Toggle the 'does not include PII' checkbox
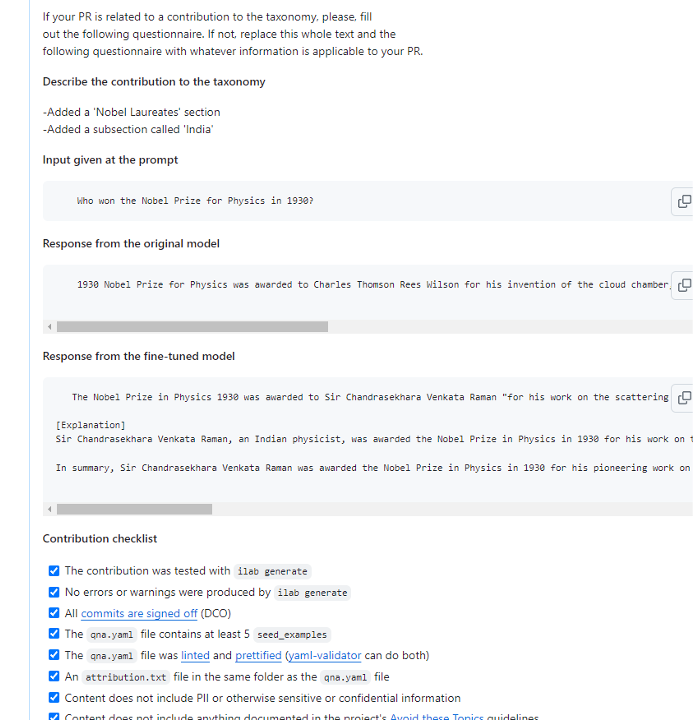The height and width of the screenshot is (720, 693). tap(54, 698)
